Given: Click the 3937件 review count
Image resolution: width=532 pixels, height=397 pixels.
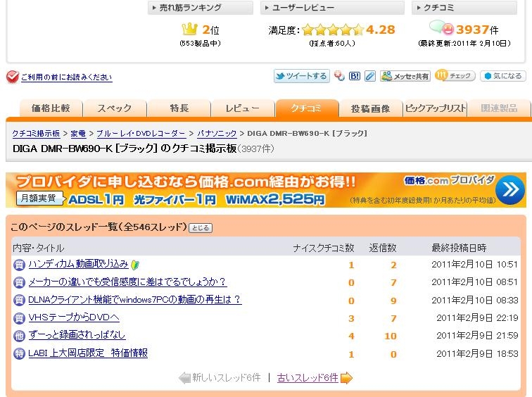Looking at the screenshot, I should pos(477,30).
